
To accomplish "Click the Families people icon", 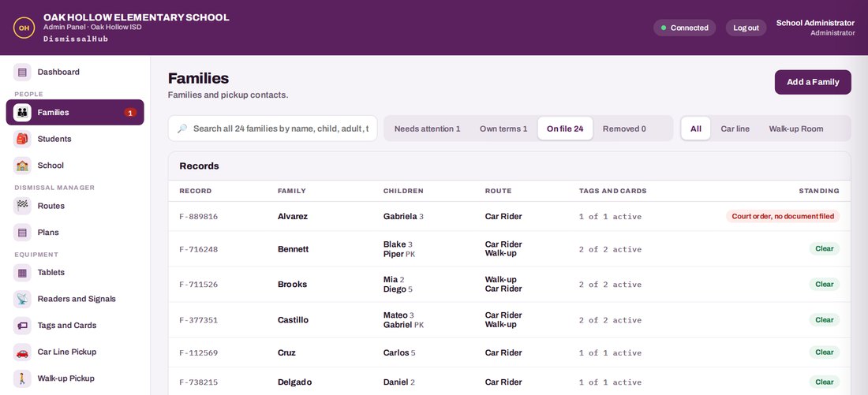I will pos(22,112).
